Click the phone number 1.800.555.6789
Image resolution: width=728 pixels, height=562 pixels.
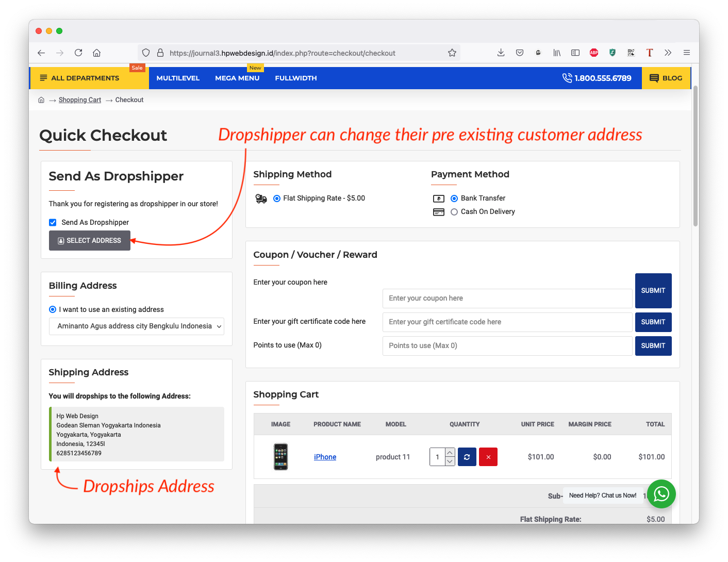(x=597, y=78)
